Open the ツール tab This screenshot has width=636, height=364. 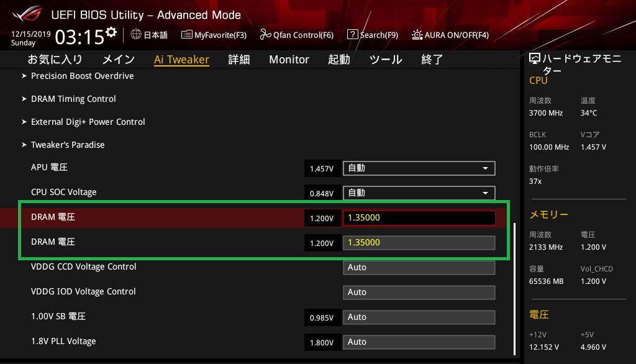point(386,60)
